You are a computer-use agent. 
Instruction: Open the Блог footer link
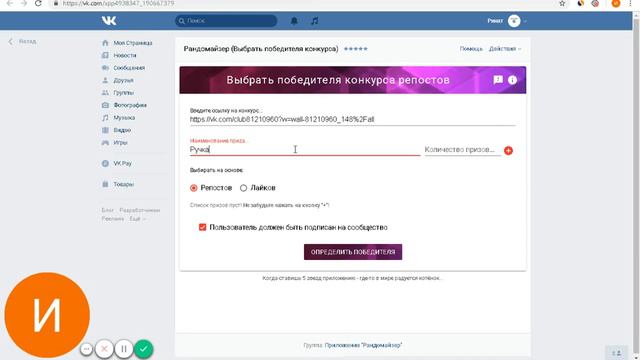[x=107, y=210]
